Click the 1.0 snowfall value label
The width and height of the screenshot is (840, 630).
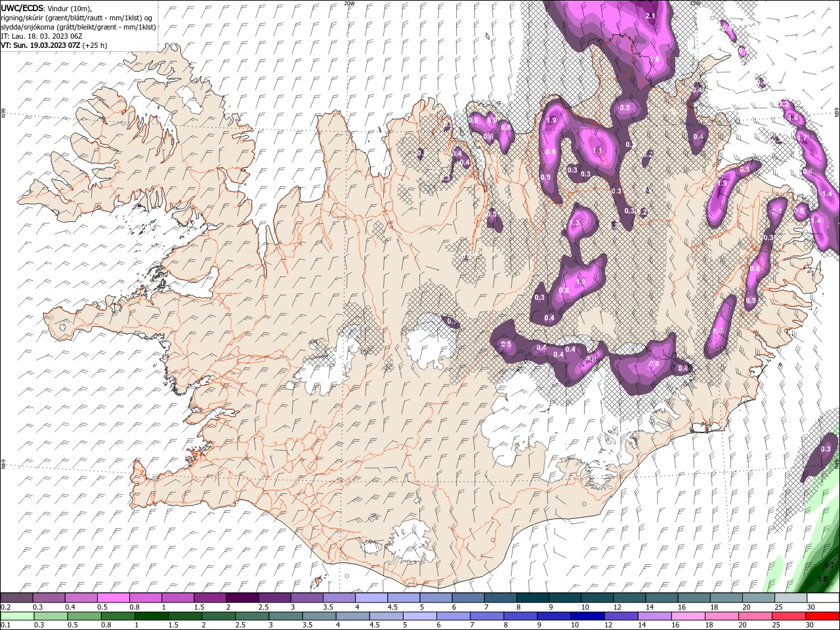[581, 282]
